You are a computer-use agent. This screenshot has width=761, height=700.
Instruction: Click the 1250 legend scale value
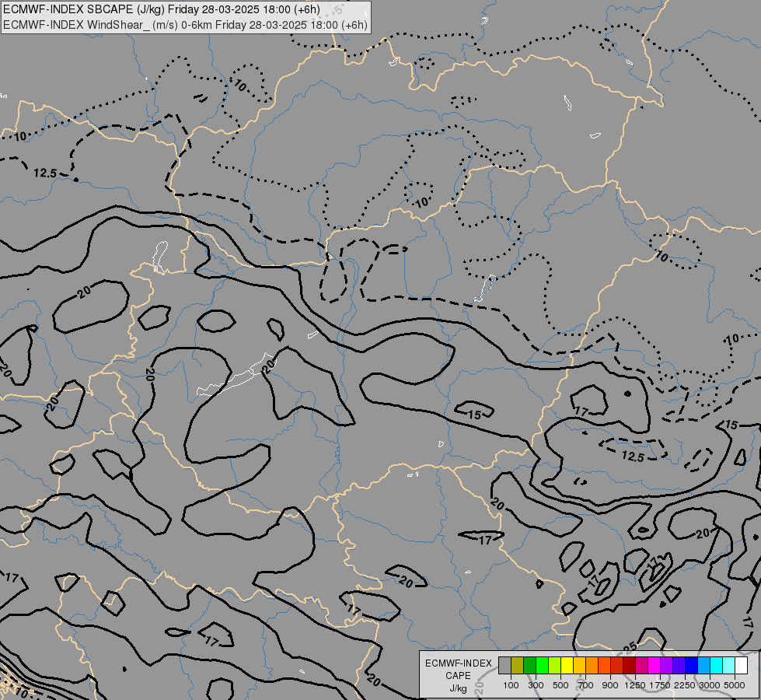click(x=635, y=685)
